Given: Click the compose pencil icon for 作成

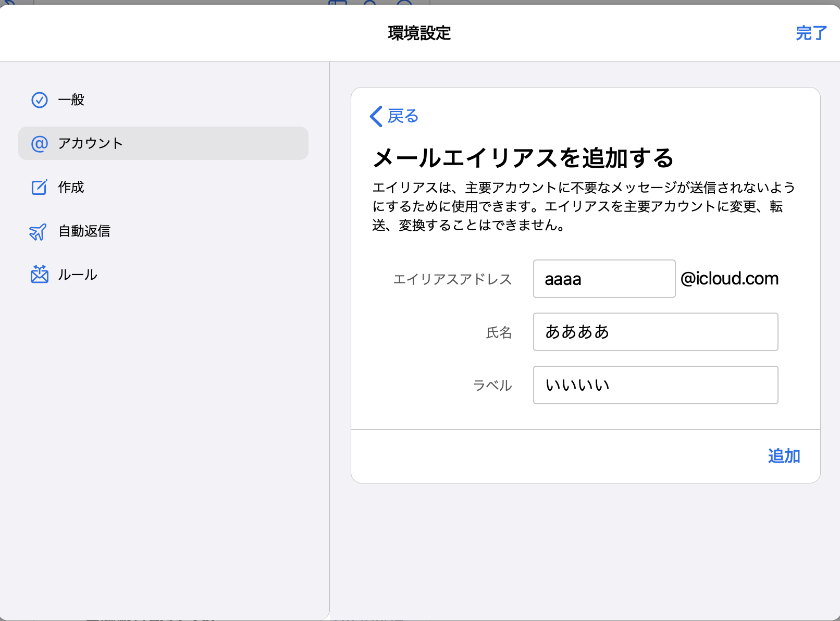Looking at the screenshot, I should pos(40,187).
